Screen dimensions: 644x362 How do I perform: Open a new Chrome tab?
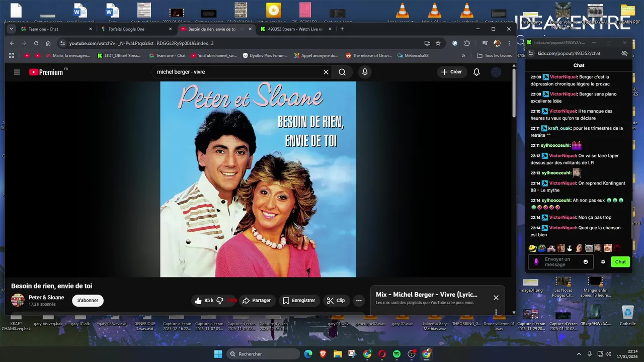pyautogui.click(x=342, y=29)
